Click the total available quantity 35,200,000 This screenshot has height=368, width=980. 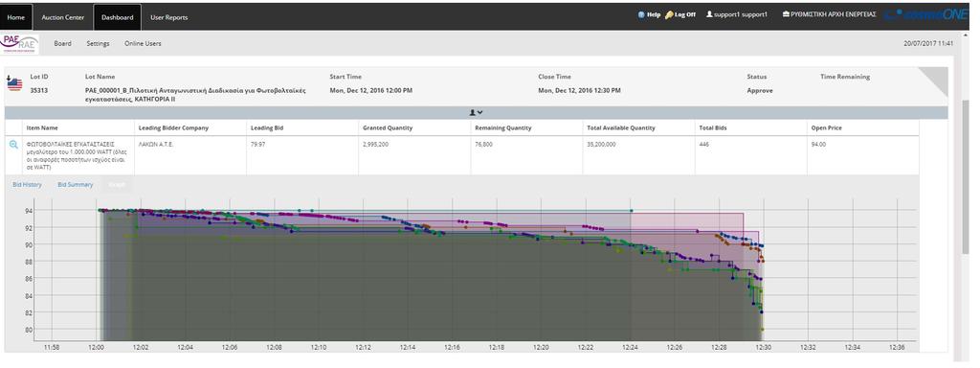(x=602, y=144)
